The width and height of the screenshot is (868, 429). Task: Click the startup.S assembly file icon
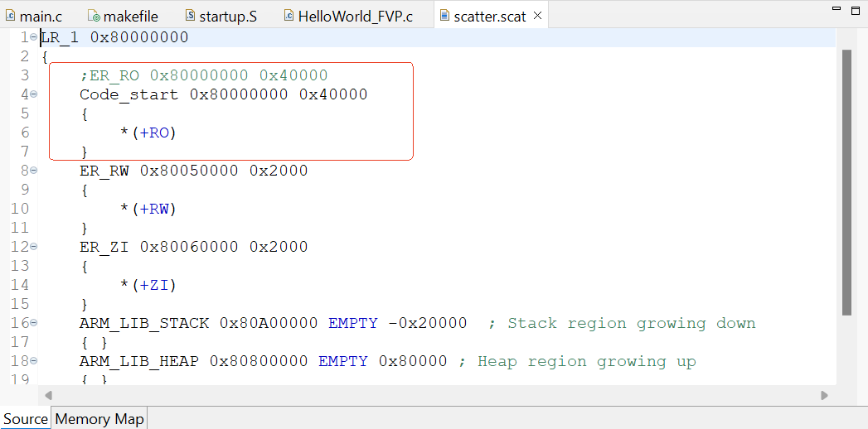tap(190, 16)
